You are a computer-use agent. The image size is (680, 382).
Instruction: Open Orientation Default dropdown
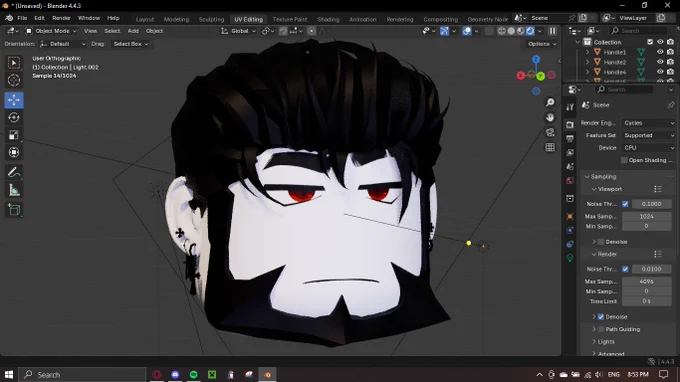[63, 44]
